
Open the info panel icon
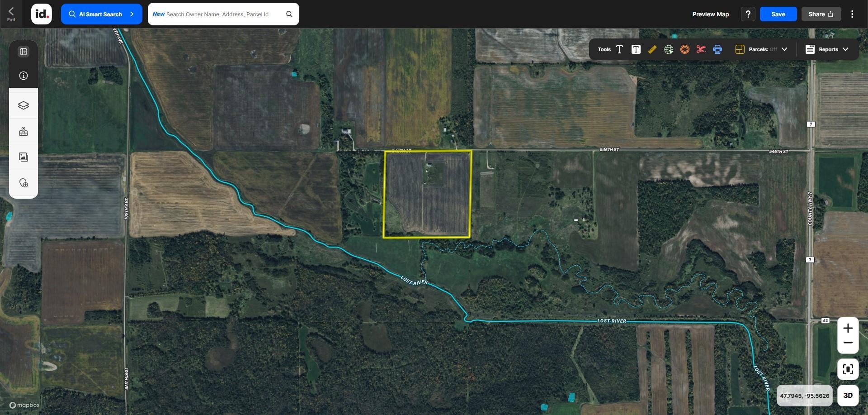24,76
